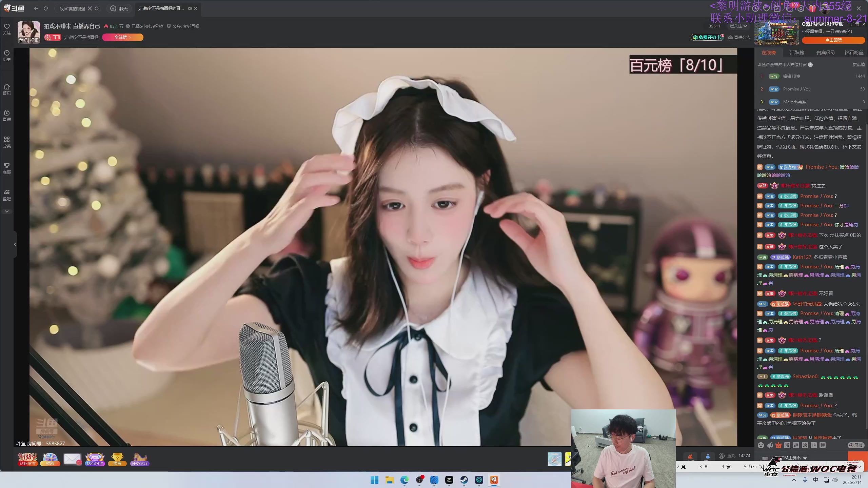Switch to the 活跃榜 ranking tab
This screenshot has width=868, height=488.
click(797, 53)
